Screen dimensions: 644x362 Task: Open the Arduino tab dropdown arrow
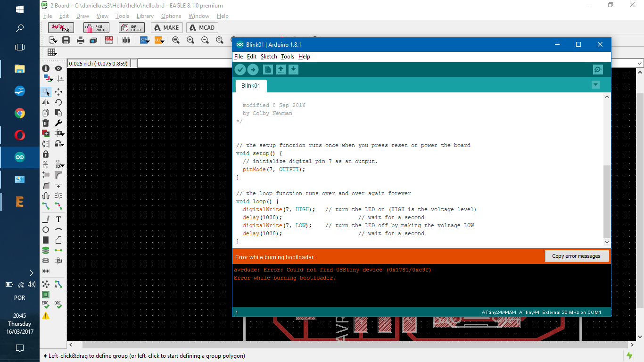[595, 85]
